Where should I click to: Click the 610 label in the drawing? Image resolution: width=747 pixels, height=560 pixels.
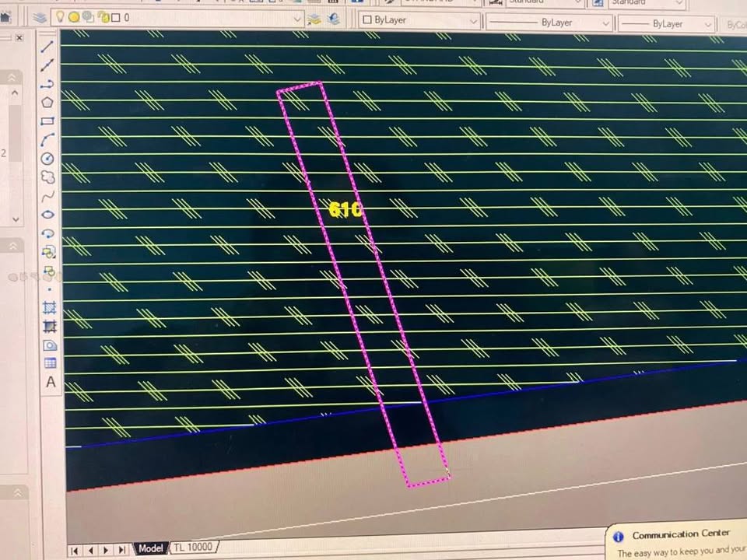(x=345, y=210)
